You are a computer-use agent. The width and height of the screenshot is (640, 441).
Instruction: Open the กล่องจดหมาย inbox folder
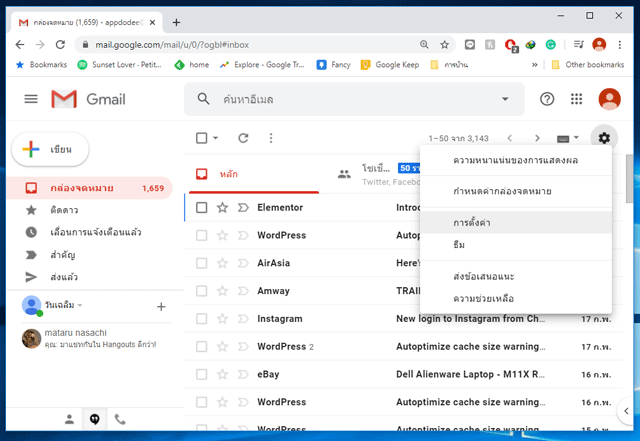[x=90, y=188]
